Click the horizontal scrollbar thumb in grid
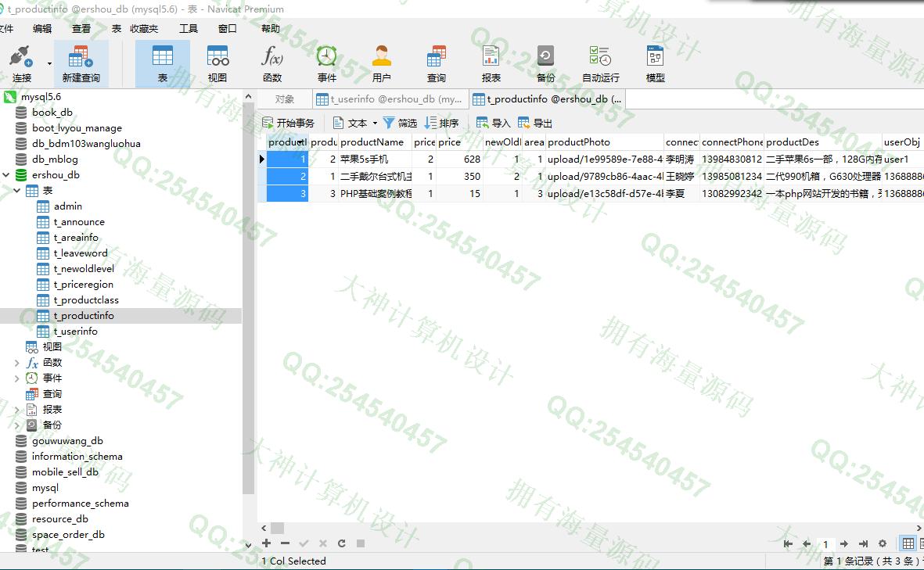Image resolution: width=924 pixels, height=570 pixels. (x=277, y=529)
